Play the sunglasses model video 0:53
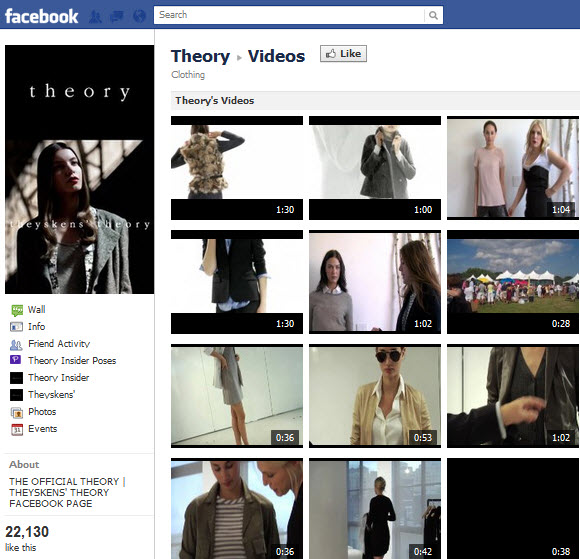The height and width of the screenshot is (559, 580). point(375,396)
